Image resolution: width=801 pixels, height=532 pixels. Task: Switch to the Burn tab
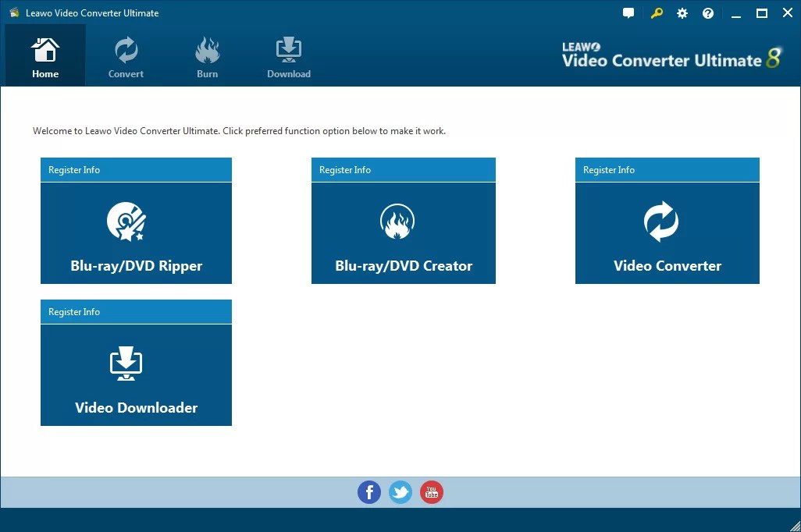207,55
